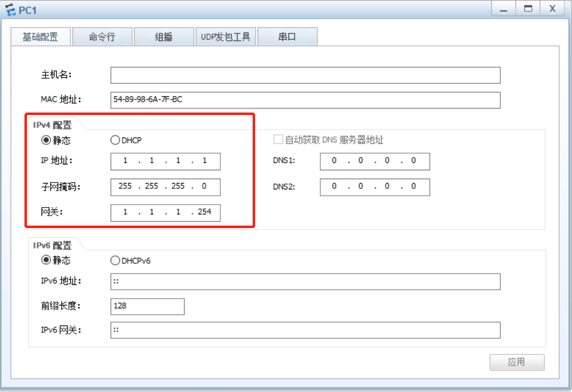Viewport: 572px width, 392px height.
Task: Toggle 自动获取 DNS 服务器地址 checkbox
Action: click(278, 139)
